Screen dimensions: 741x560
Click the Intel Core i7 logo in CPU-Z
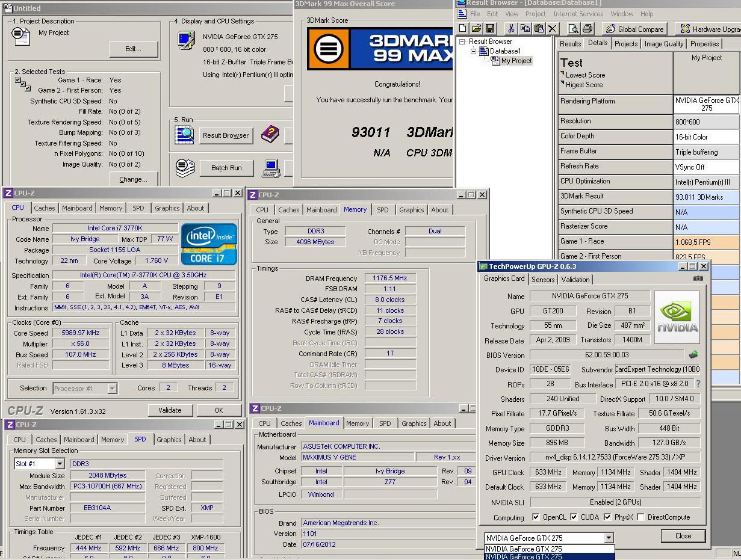[209, 244]
